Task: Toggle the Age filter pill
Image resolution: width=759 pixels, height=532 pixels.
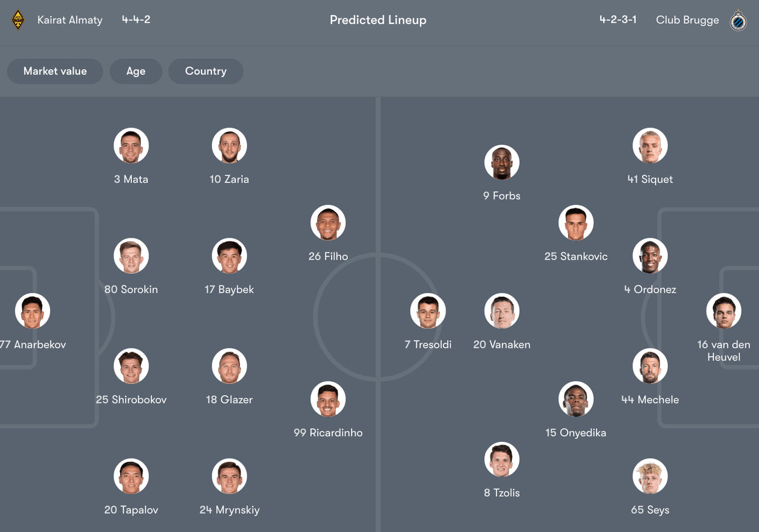Action: click(136, 71)
